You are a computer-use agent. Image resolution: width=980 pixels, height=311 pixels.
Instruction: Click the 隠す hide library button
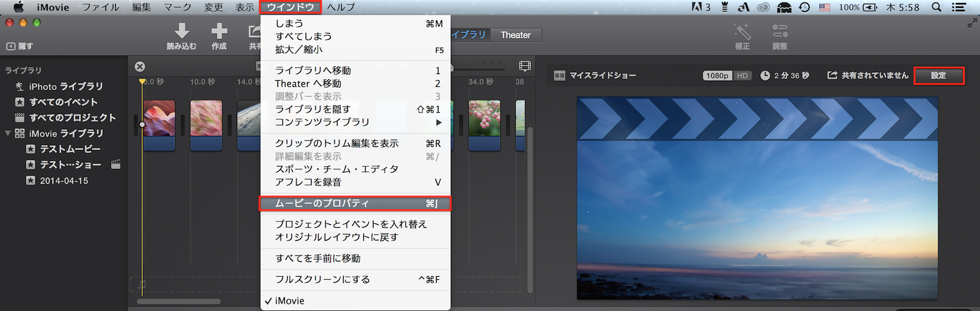coord(20,46)
